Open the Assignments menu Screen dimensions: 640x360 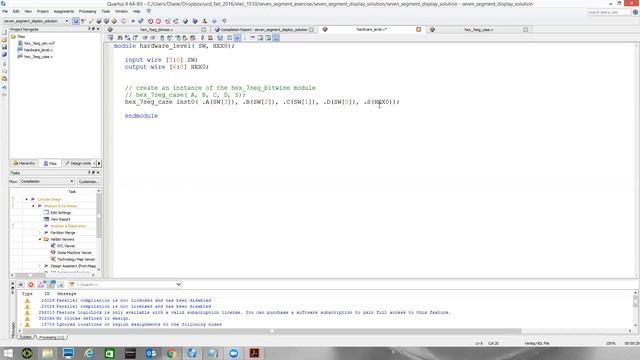click(64, 11)
